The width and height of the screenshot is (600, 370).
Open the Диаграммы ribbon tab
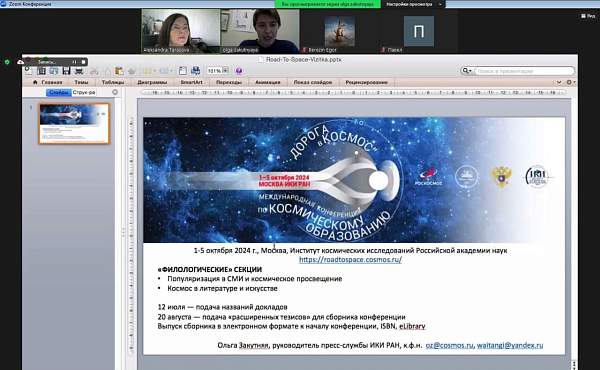coord(152,82)
